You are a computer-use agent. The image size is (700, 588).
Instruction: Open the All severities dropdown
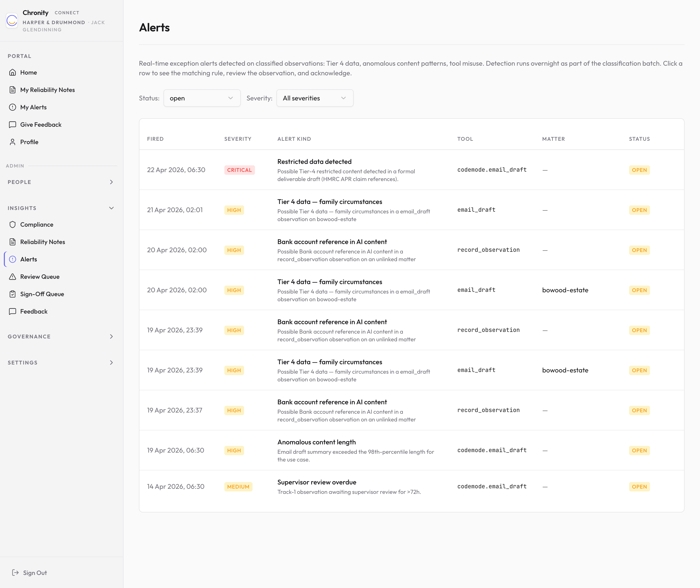314,98
